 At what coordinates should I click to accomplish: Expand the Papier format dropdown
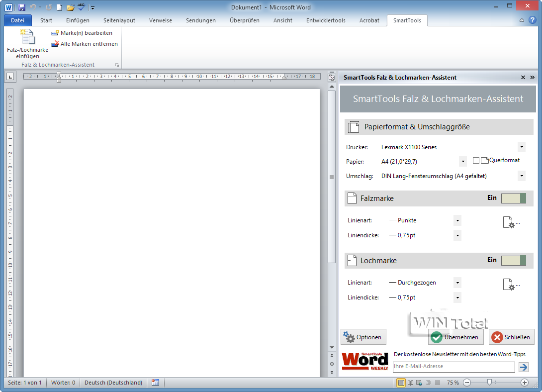pyautogui.click(x=463, y=162)
